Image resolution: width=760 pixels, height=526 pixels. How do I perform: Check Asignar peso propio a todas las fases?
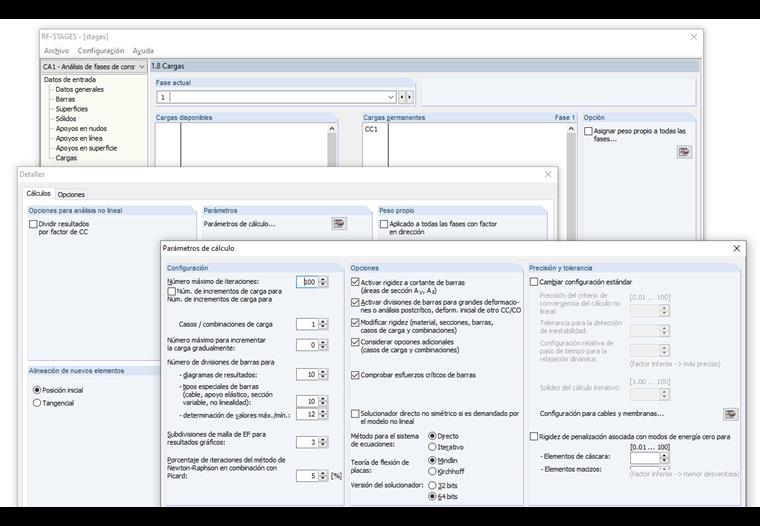pos(588,131)
